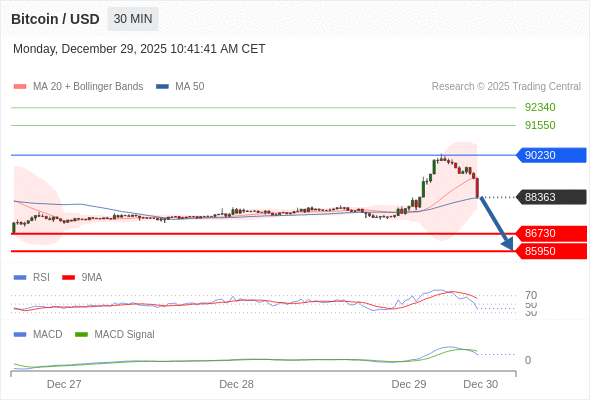This screenshot has height=400, width=590.
Task: Click the 90230 pivot price tag
Action: click(x=551, y=155)
